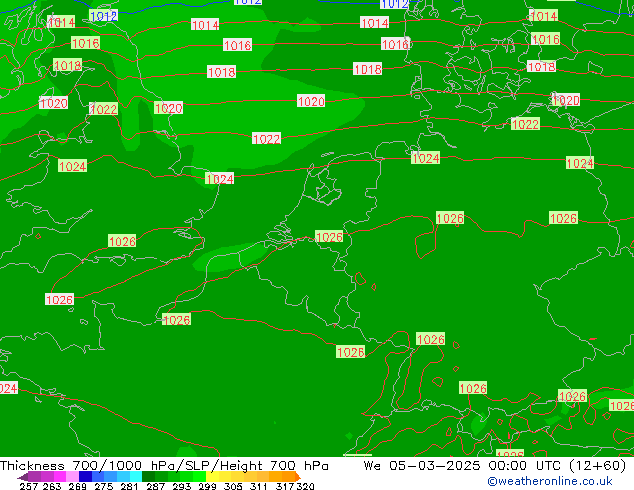Click the legend value 263
This screenshot has width=634, height=490.
pos(52,486)
